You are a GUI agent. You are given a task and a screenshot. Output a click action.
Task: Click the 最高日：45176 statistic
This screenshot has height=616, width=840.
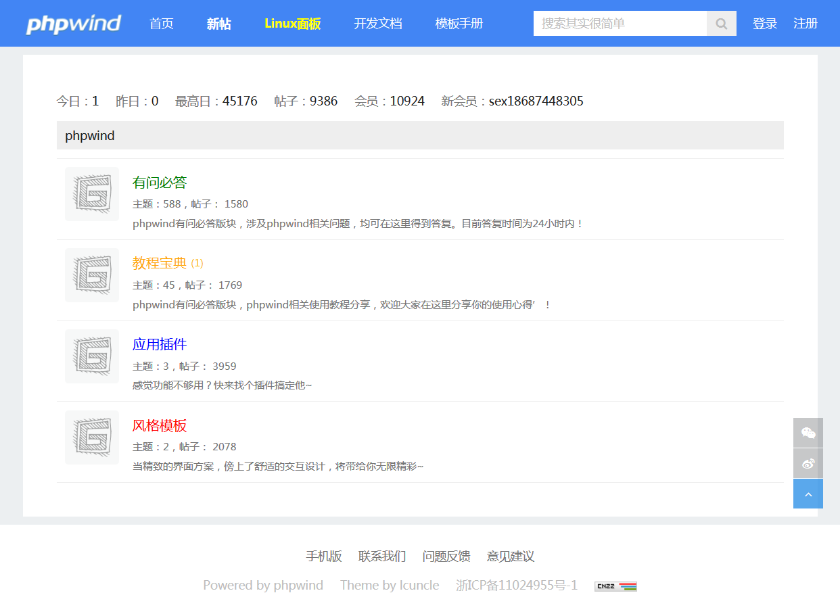(x=216, y=101)
